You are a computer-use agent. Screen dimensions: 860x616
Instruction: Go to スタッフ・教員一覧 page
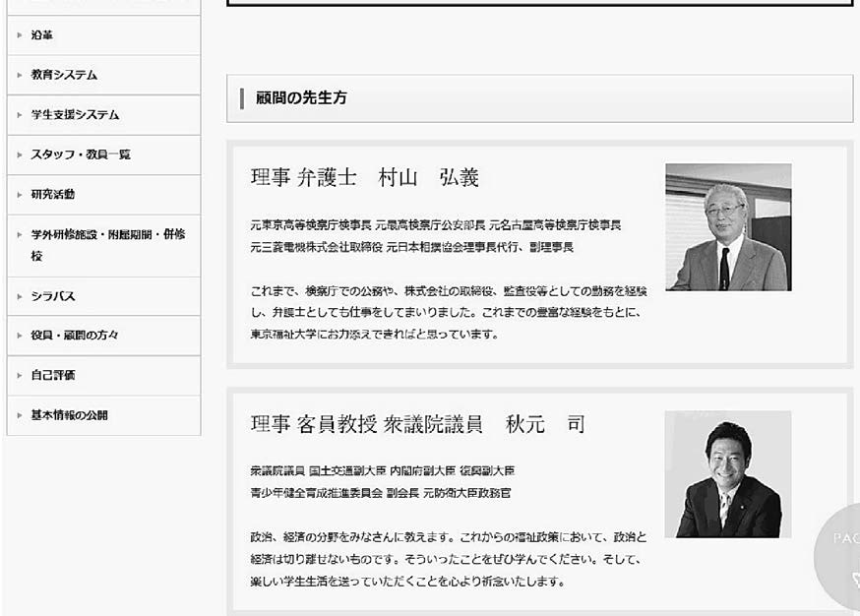pyautogui.click(x=80, y=154)
